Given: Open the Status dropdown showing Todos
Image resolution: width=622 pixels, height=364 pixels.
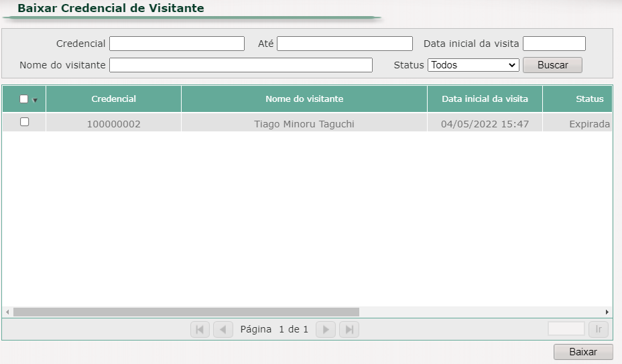Looking at the screenshot, I should tap(473, 65).
